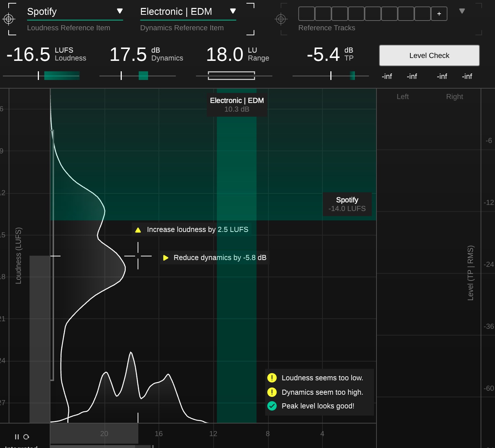This screenshot has height=448, width=495.
Task: Expand the Reference Tracks dropdown arrow
Action: (x=462, y=11)
